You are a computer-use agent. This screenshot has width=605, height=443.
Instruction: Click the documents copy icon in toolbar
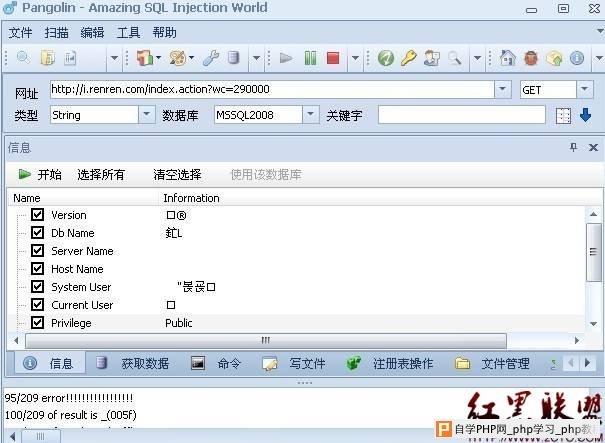click(x=47, y=58)
